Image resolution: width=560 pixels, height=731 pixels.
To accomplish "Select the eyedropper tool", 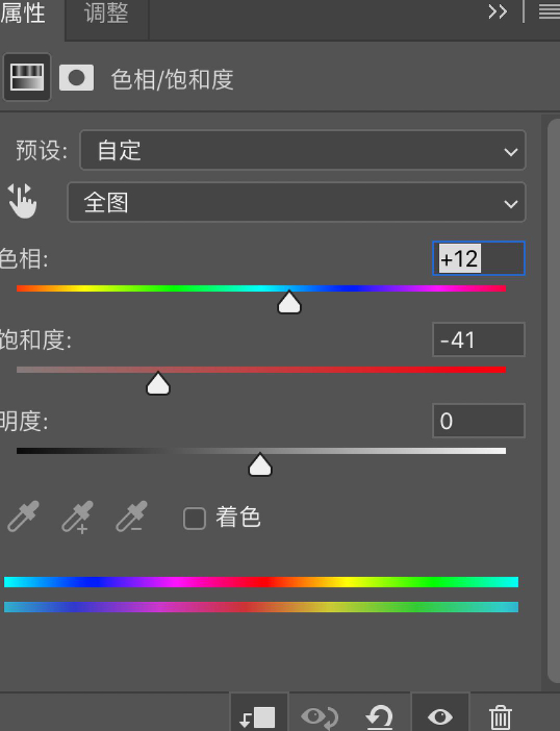I will pos(23,517).
